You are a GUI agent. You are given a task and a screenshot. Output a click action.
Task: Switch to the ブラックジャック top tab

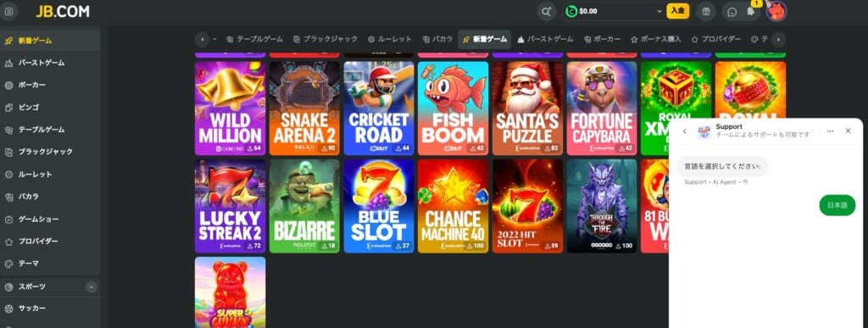pos(325,39)
